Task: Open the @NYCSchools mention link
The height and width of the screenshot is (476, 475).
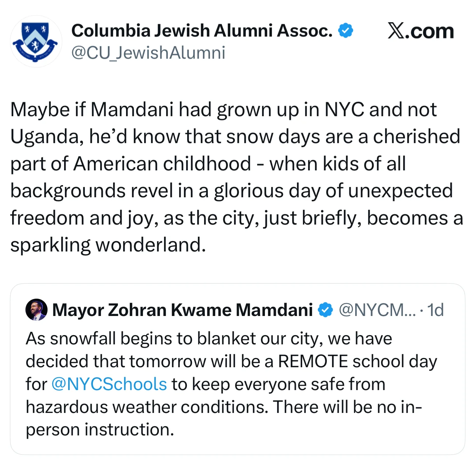Action: pyautogui.click(x=109, y=384)
